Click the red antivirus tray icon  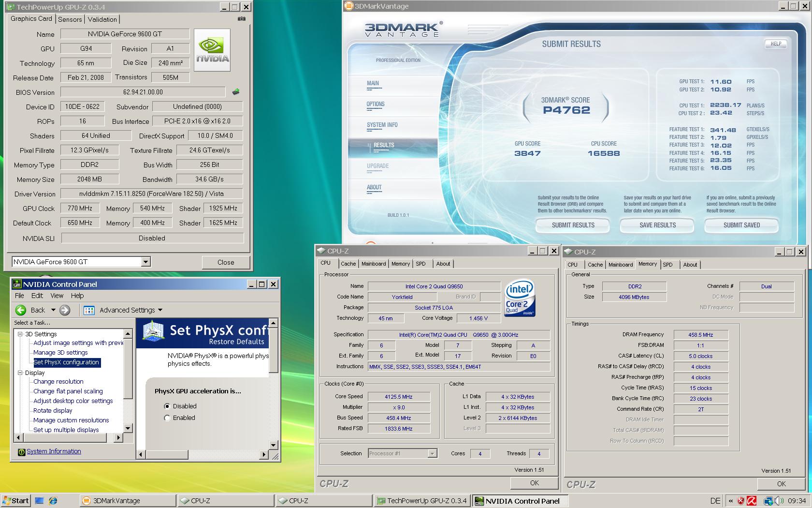(752, 501)
